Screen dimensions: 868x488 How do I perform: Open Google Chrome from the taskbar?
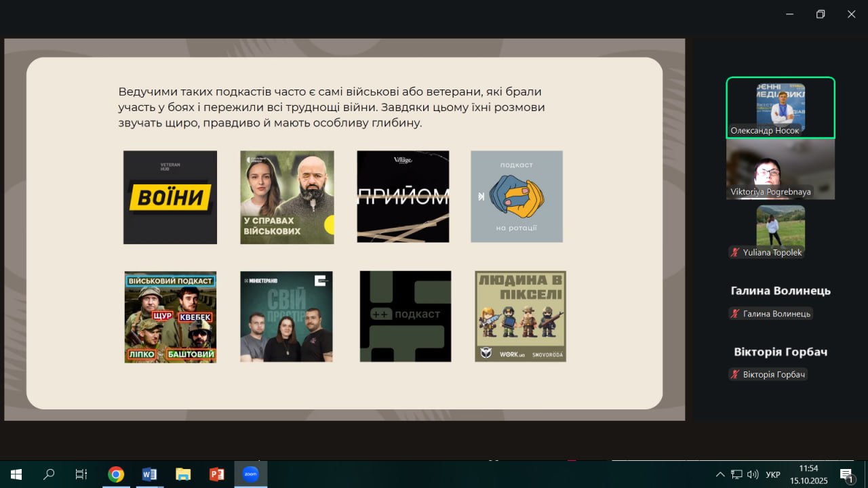click(116, 474)
